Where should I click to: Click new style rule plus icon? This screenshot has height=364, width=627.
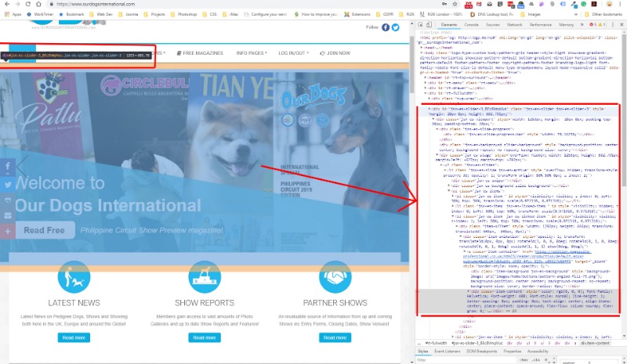pyautogui.click(x=546, y=359)
